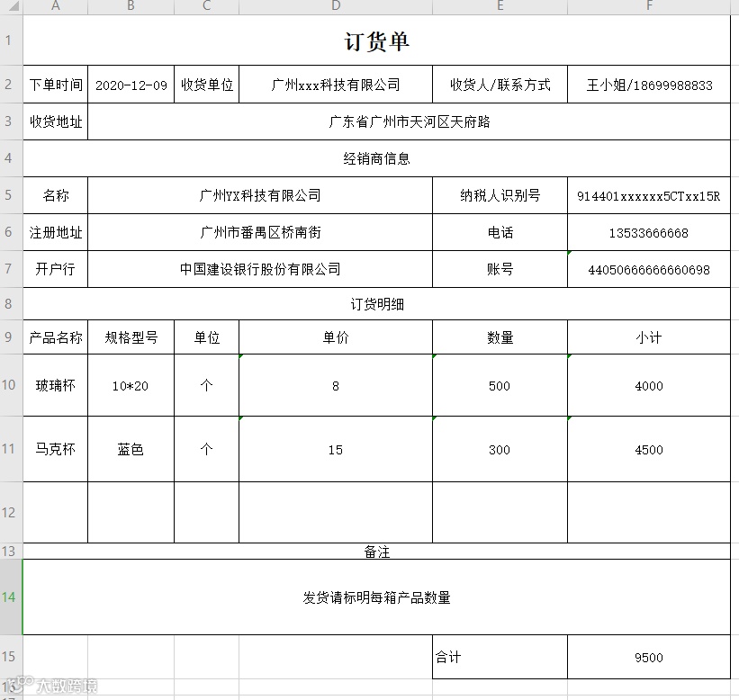Click the 产品名称 column heading
The height and width of the screenshot is (700, 739).
[56, 337]
